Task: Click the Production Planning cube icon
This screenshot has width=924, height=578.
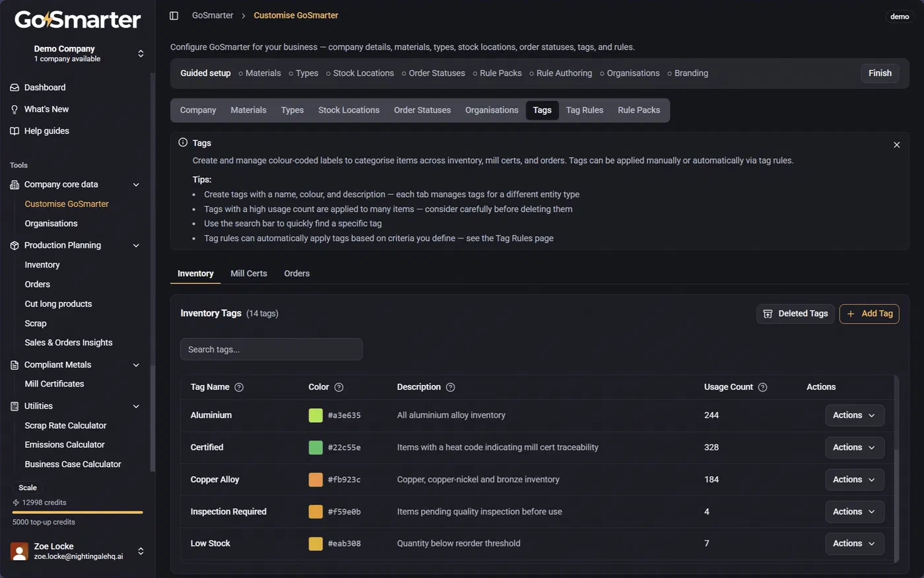Action: click(15, 245)
